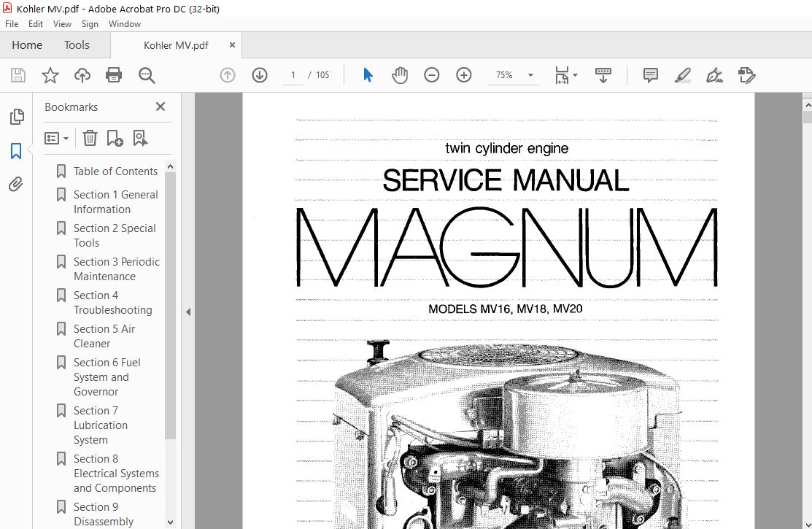
Task: Jump to Section 7 Lubrication System
Action: [x=100, y=425]
